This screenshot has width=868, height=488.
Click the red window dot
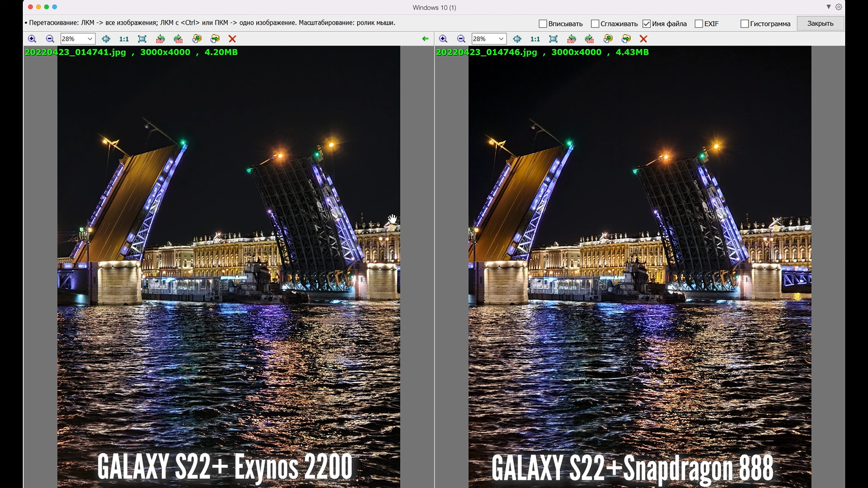tap(30, 7)
